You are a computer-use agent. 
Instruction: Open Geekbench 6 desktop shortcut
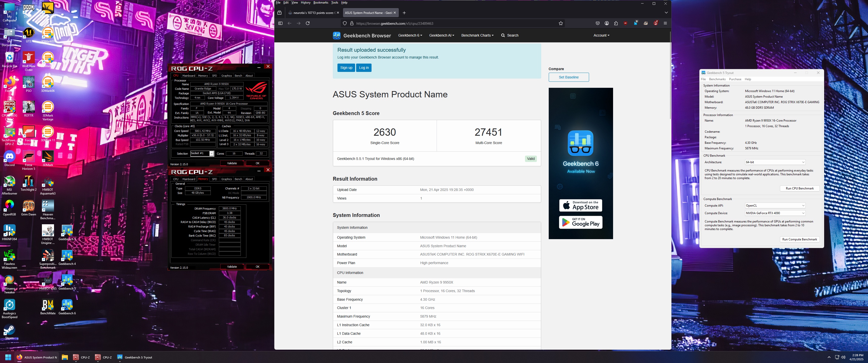[67, 307]
